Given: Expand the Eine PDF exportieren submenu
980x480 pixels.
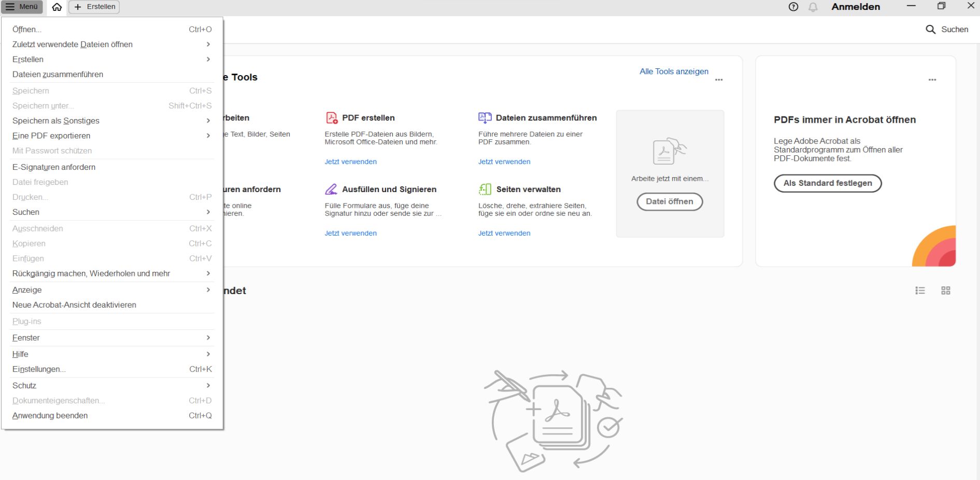Looking at the screenshot, I should coord(51,136).
